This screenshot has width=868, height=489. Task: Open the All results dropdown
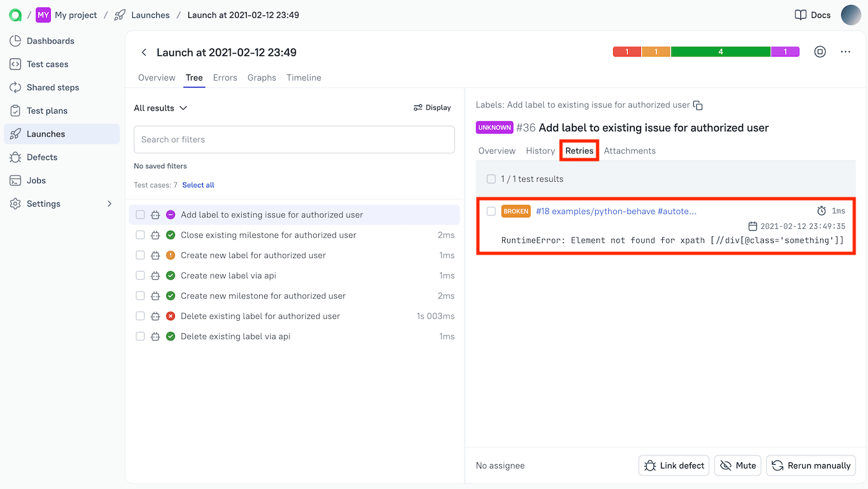(160, 107)
